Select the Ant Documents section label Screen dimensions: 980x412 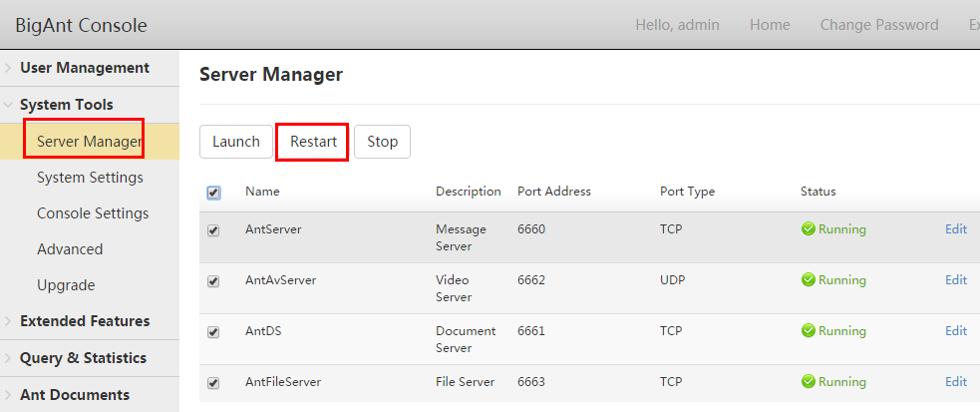click(75, 395)
